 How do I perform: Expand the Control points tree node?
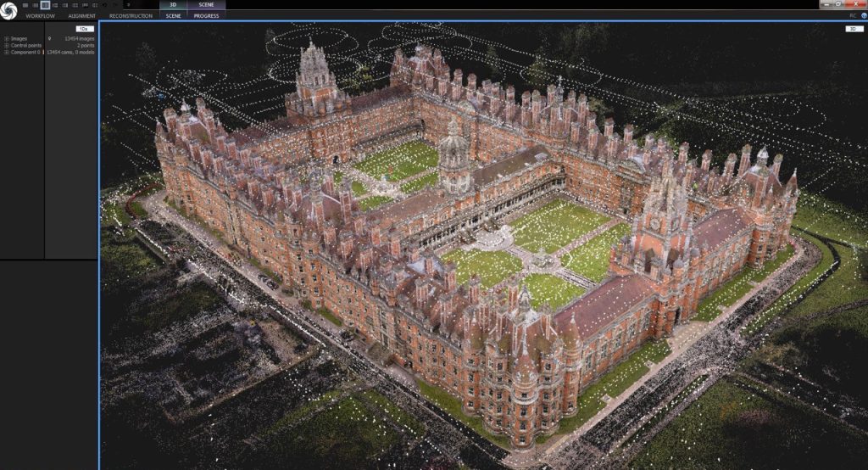coord(7,46)
